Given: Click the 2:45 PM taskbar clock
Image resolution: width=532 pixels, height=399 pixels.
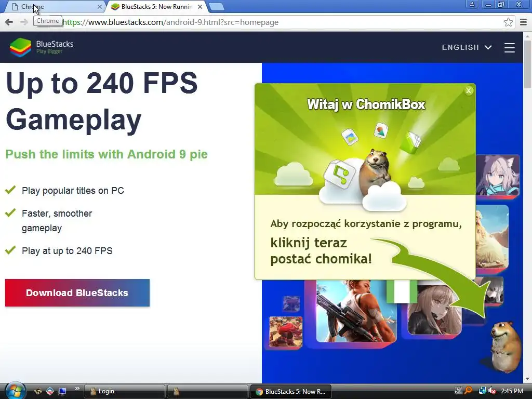Looking at the screenshot, I should (512, 391).
